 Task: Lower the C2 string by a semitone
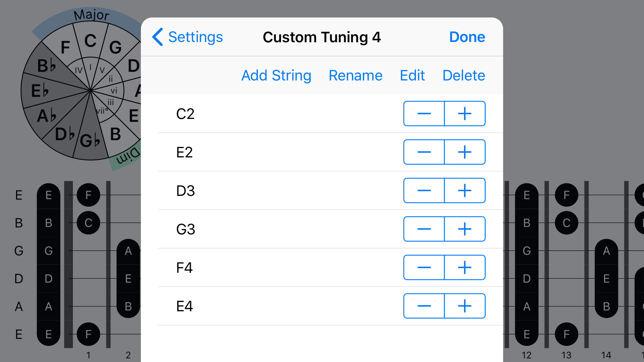(423, 113)
